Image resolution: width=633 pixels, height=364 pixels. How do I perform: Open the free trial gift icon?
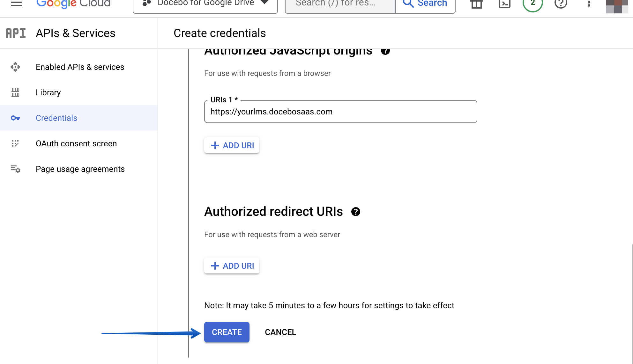[476, 4]
